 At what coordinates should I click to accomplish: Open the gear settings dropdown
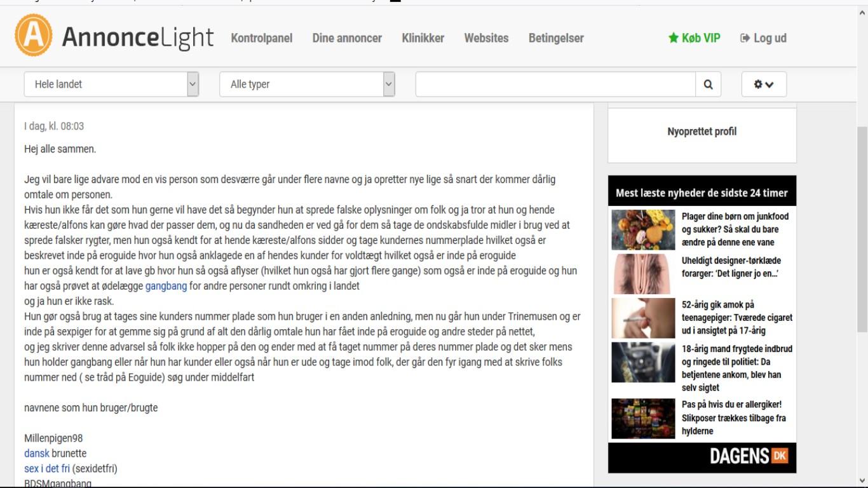click(764, 84)
